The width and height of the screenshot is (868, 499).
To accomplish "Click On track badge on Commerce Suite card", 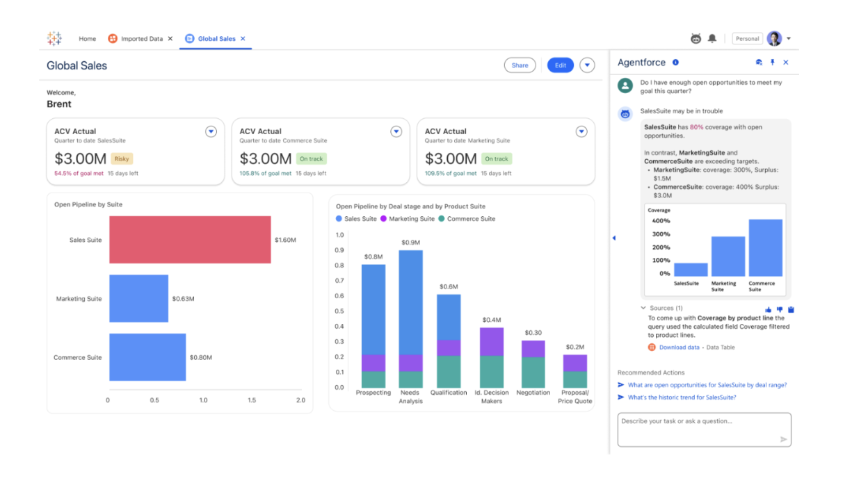I will 311,159.
